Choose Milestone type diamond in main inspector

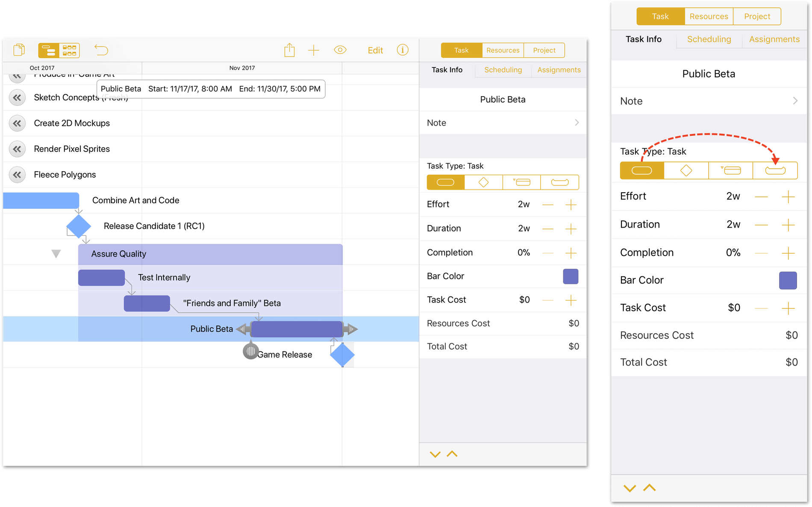(x=483, y=182)
